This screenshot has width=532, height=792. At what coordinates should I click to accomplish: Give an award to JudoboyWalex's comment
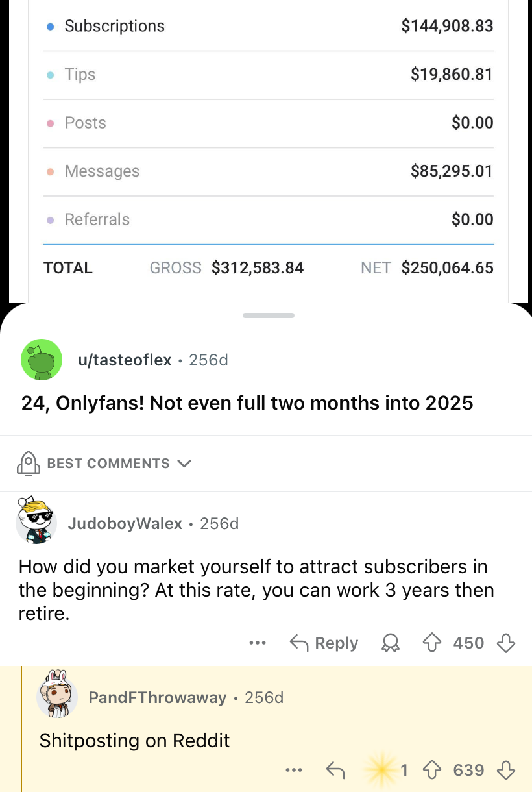click(390, 643)
